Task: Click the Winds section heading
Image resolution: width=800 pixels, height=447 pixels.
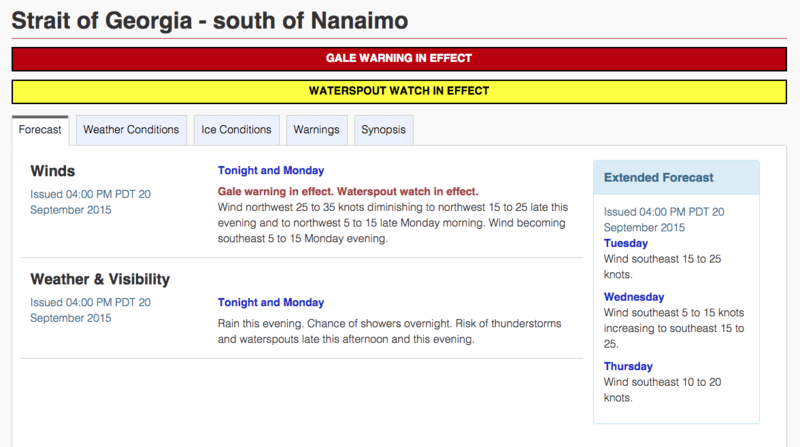Action: (x=53, y=171)
